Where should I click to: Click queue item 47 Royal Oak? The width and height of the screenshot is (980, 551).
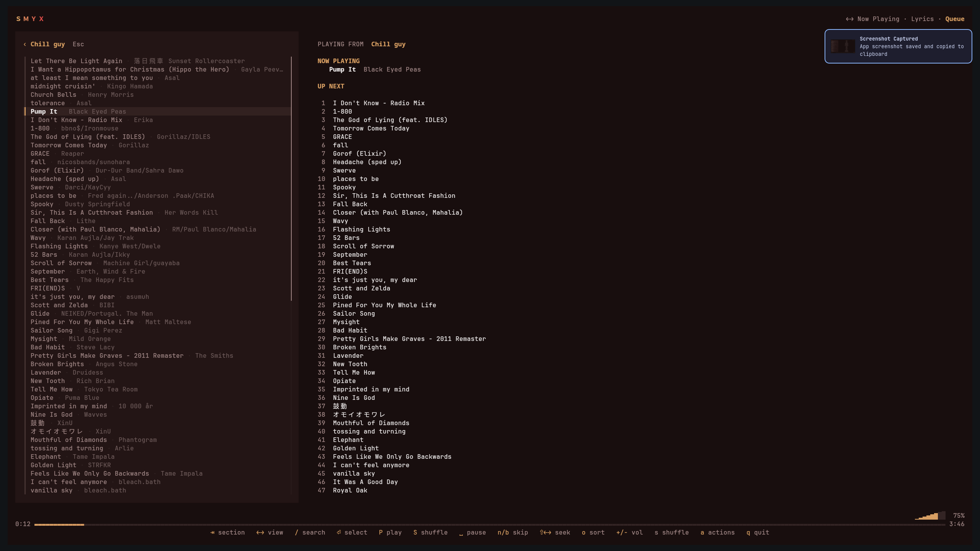tap(350, 491)
